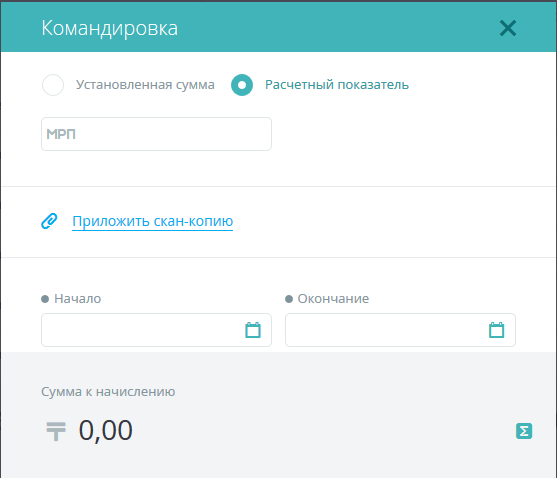Image resolution: width=557 pixels, height=478 pixels.
Task: Click the Командировка dialog title
Action: coord(109,28)
